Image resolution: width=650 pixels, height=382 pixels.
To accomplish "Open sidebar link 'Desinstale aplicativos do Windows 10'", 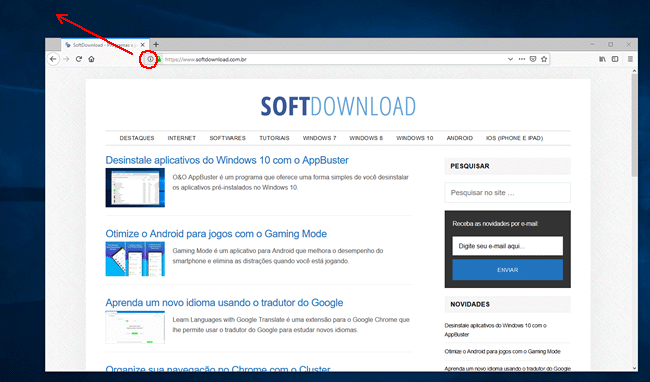I will [495, 330].
